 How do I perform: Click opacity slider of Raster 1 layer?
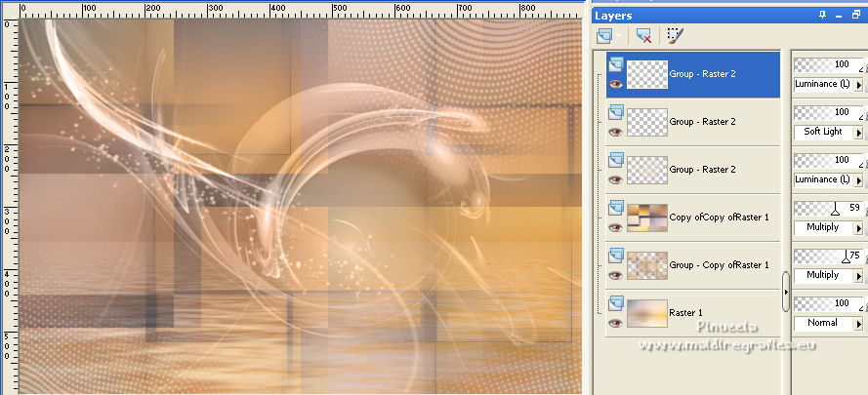coord(829,303)
